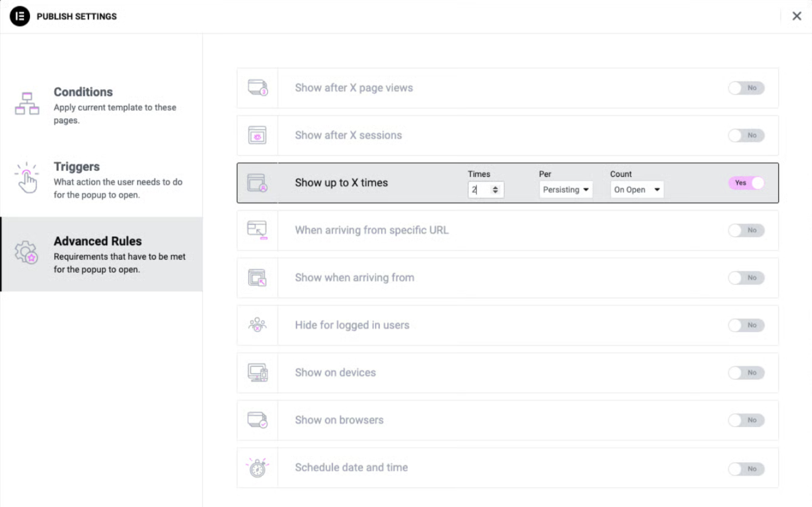
Task: Increase the Times value with the stepper
Action: point(495,187)
